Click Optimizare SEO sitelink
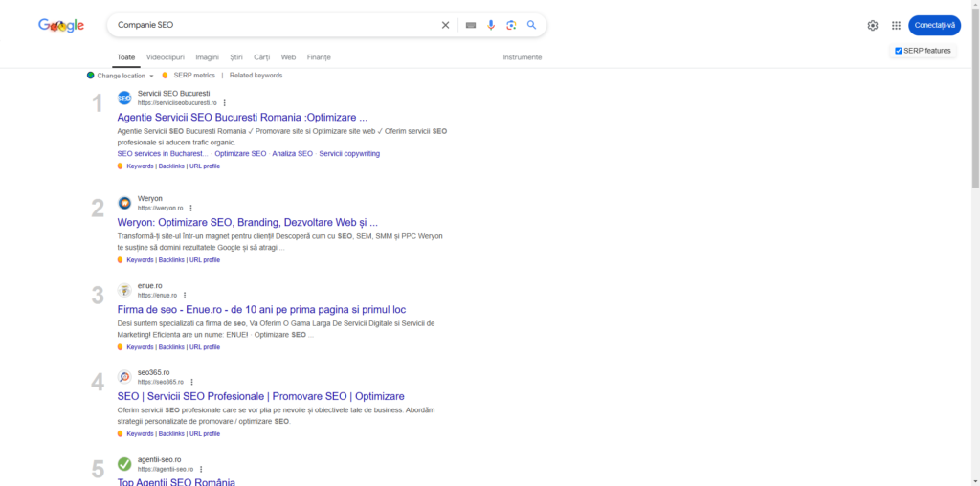Image resolution: width=980 pixels, height=486 pixels. pos(240,154)
